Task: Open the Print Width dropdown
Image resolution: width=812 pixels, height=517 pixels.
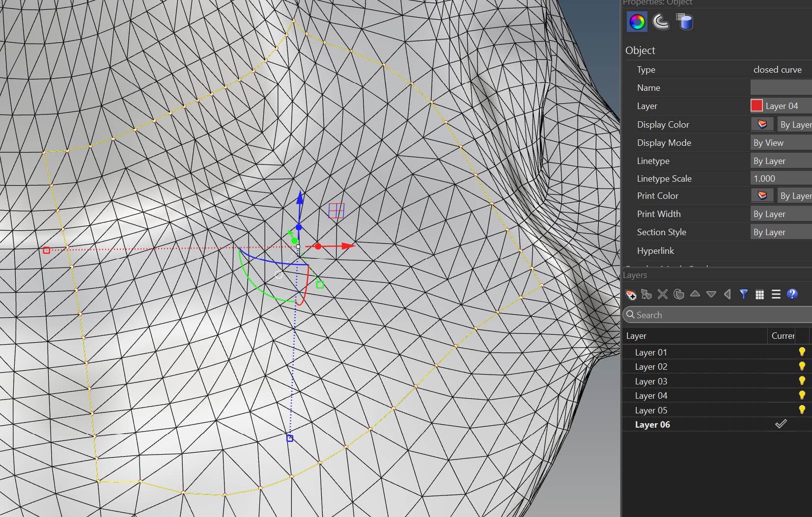Action: [781, 214]
